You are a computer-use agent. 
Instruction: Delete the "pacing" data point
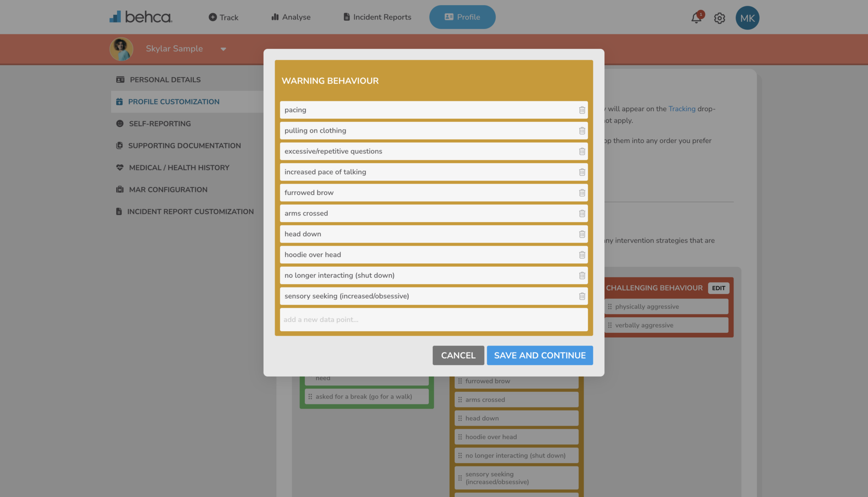tap(582, 110)
